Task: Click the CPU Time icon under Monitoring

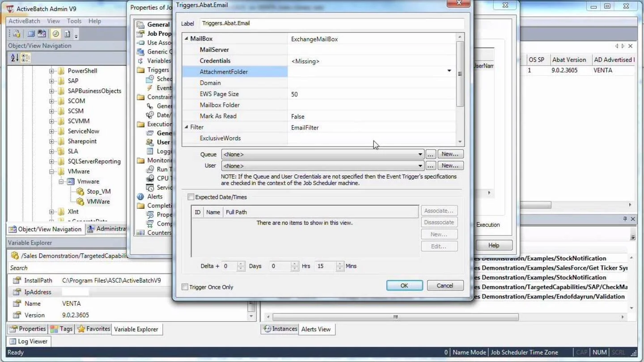Action: pos(150,178)
